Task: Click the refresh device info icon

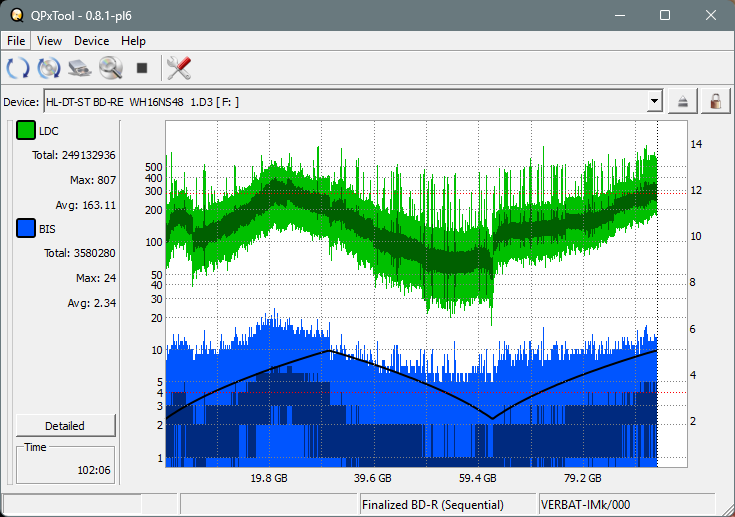Action: coord(18,68)
